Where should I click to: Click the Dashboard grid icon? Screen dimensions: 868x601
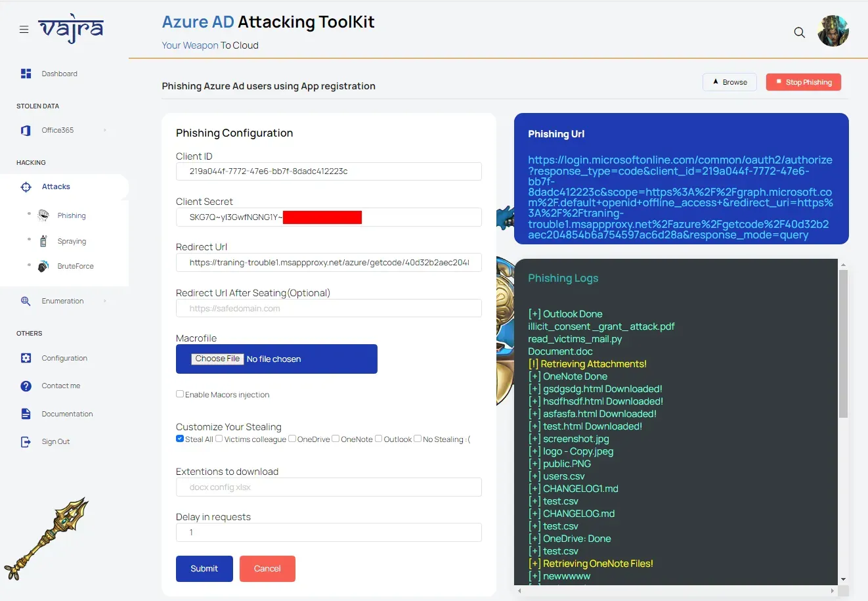(x=26, y=74)
